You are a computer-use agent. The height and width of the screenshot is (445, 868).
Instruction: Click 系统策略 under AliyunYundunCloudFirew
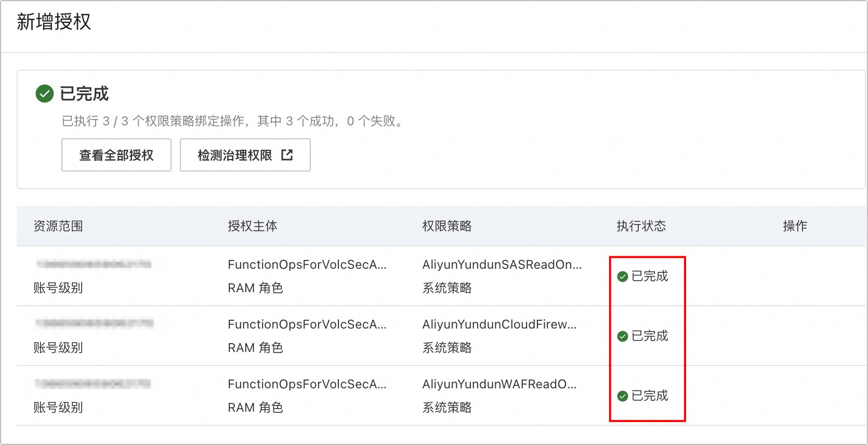447,348
